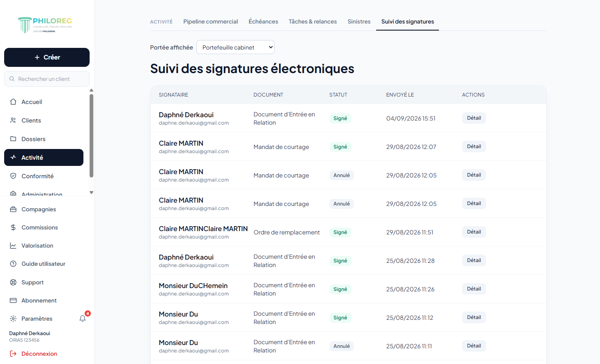Screen dimensions: 600x364
Task: Switch to Pipeline commercial tab
Action: pyautogui.click(x=211, y=21)
